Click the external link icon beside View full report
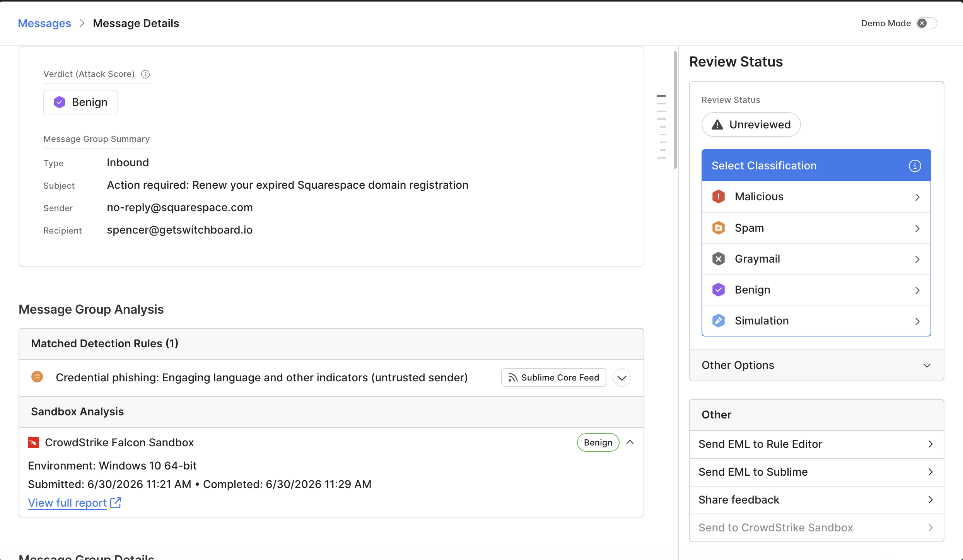 click(116, 503)
